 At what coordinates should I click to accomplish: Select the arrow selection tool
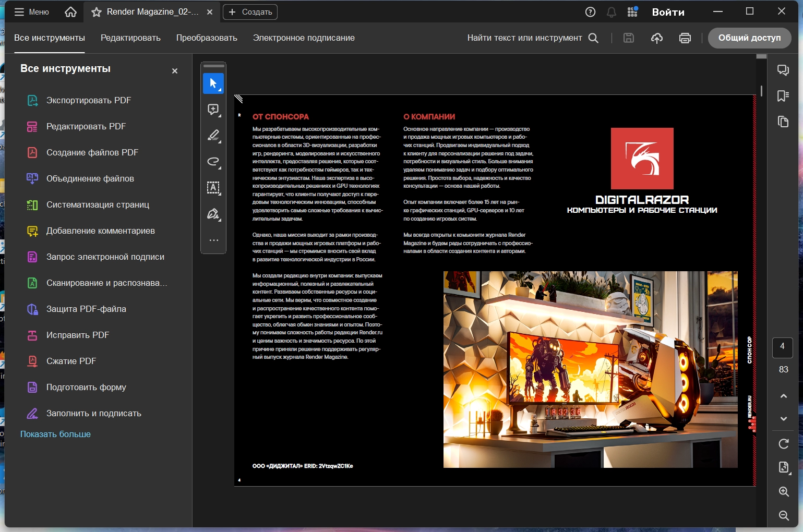point(213,83)
